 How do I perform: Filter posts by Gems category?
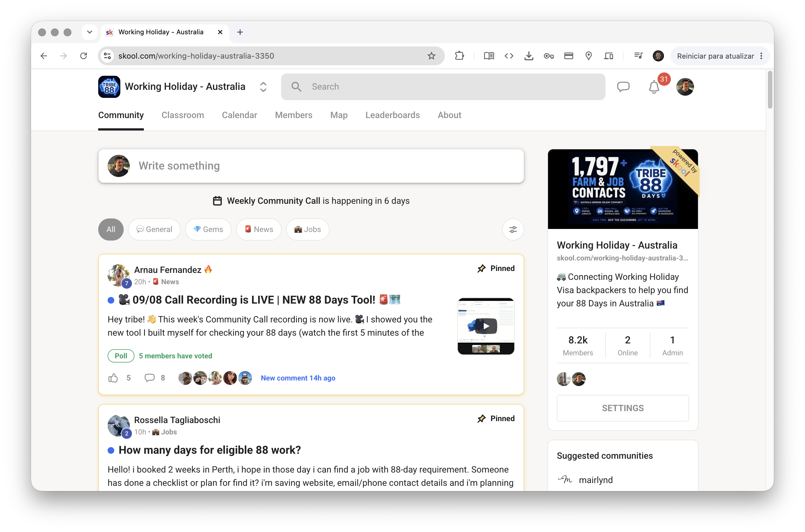[x=208, y=230]
